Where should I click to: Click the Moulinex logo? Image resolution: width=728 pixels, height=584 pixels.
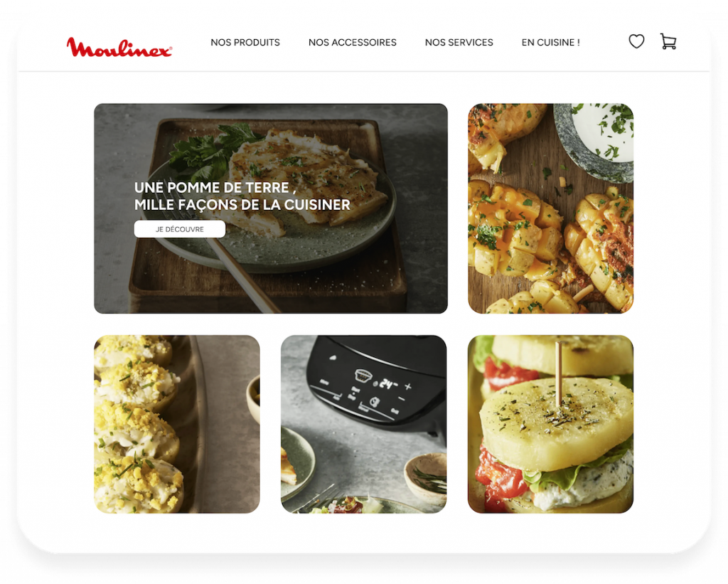tap(119, 48)
